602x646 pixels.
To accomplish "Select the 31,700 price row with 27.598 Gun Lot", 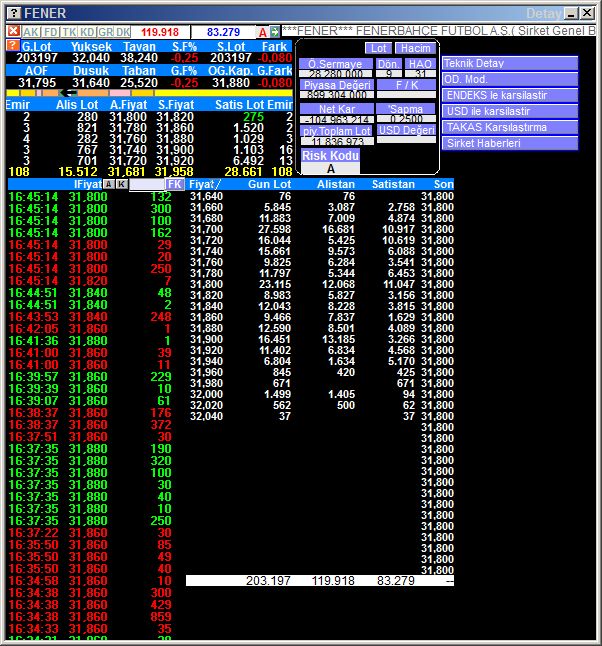I will coord(321,229).
